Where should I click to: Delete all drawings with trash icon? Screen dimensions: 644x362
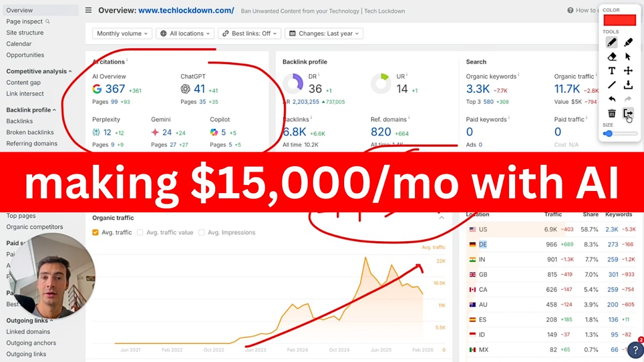point(612,114)
